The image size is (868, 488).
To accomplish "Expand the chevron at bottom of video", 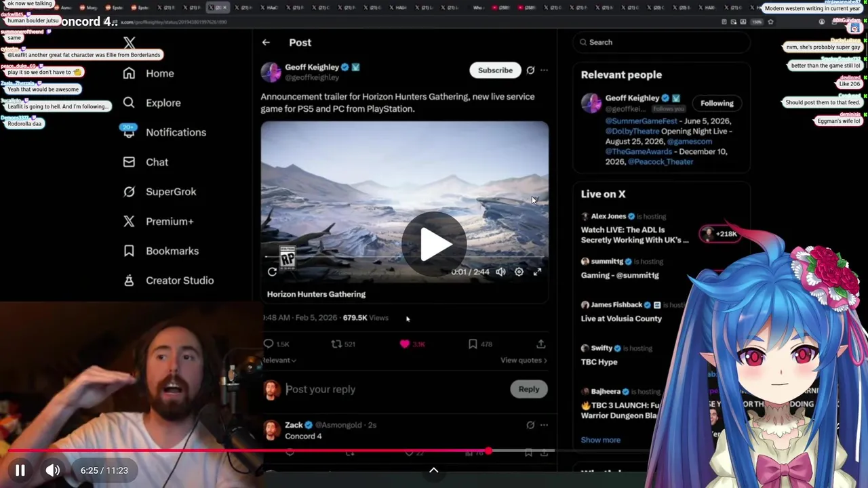I will (x=434, y=470).
